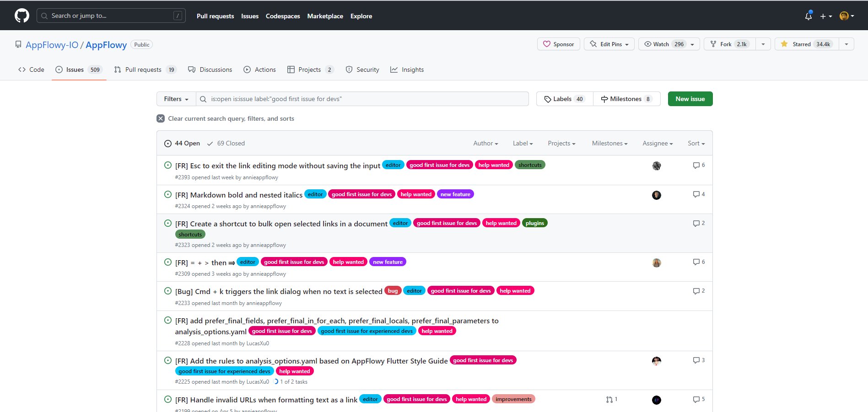
Task: Open linked pull request icon on invalid URLs issue
Action: click(612, 399)
